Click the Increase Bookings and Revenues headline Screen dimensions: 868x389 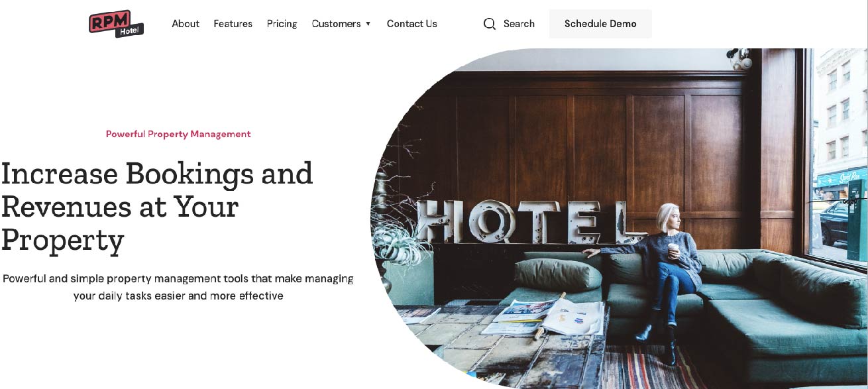click(157, 207)
